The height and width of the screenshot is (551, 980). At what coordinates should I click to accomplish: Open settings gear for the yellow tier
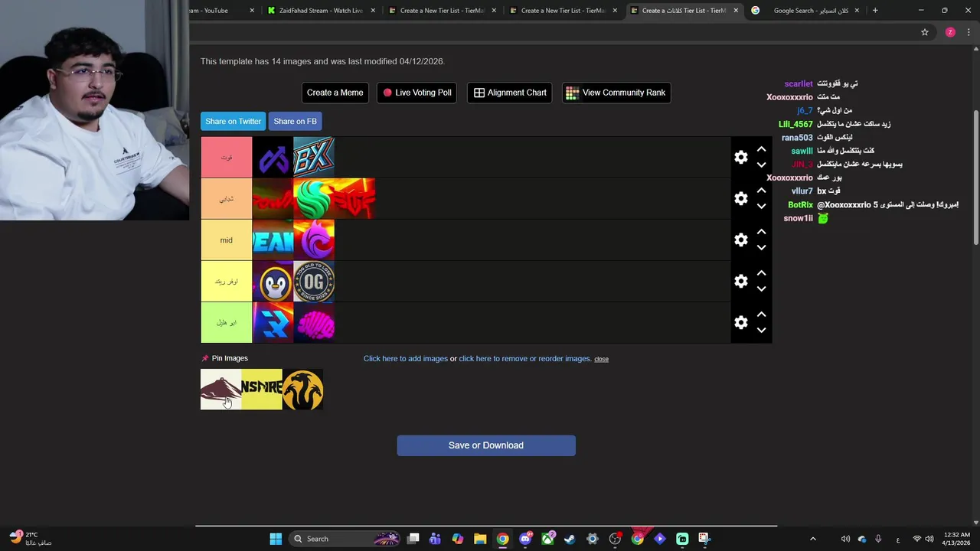740,281
